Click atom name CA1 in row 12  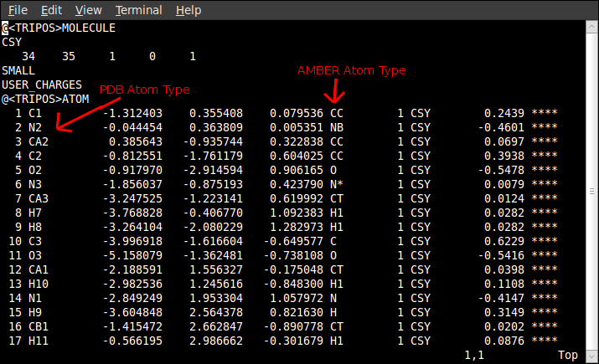[39, 270]
